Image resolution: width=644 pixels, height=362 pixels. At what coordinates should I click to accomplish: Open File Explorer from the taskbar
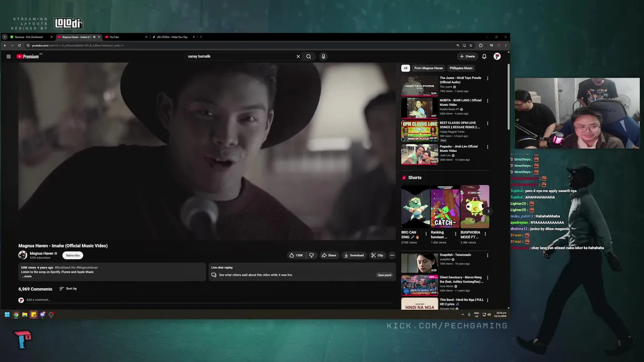click(25, 315)
